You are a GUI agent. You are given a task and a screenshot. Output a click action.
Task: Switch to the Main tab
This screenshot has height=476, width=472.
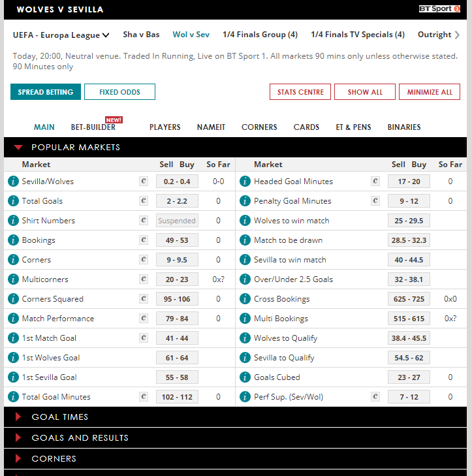point(44,127)
